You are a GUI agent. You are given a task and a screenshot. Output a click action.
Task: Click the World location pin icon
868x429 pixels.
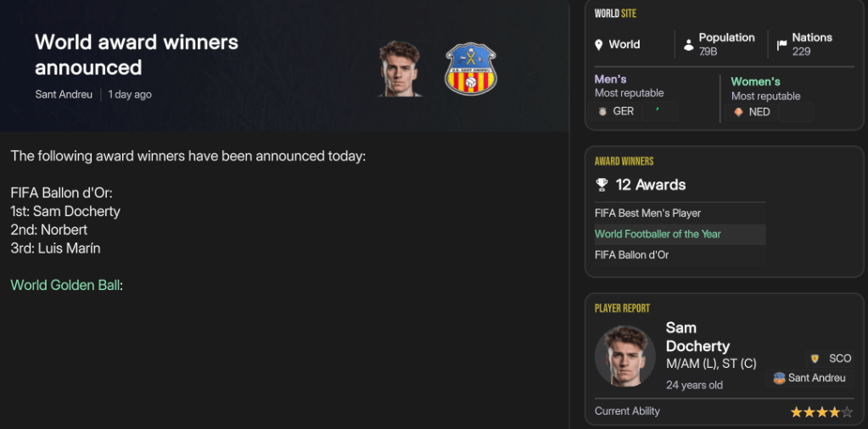click(x=599, y=45)
